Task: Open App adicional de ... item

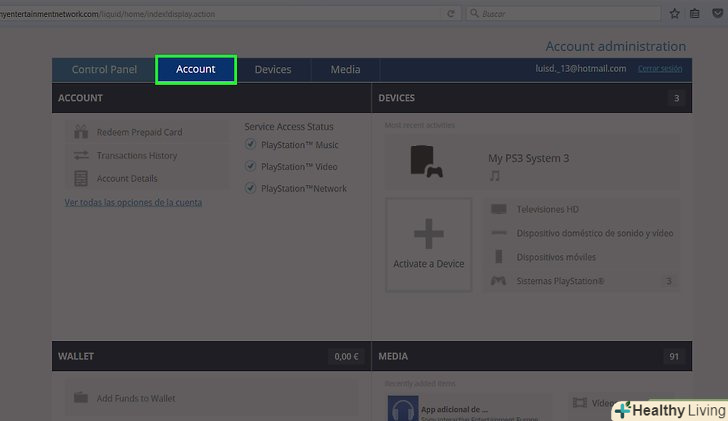Action: pos(454,409)
